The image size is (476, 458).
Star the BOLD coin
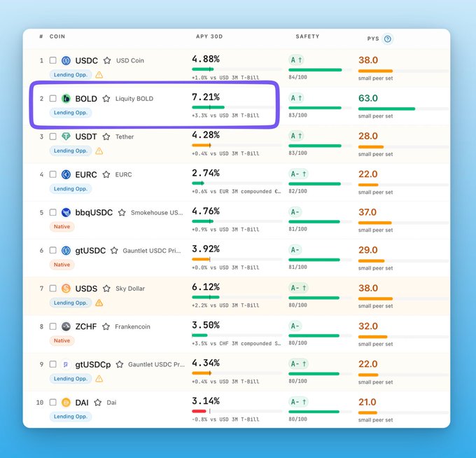(x=106, y=99)
